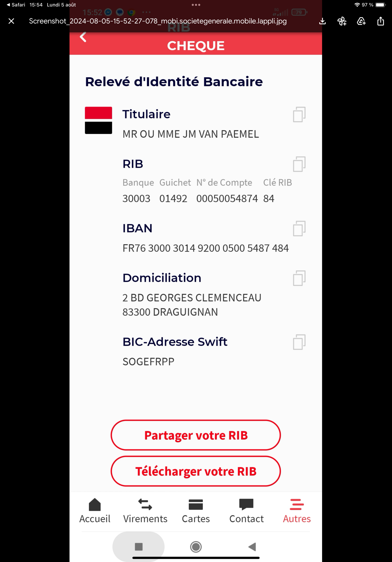The width and height of the screenshot is (392, 562).
Task: Go back using the white chevron
Action: click(x=83, y=37)
